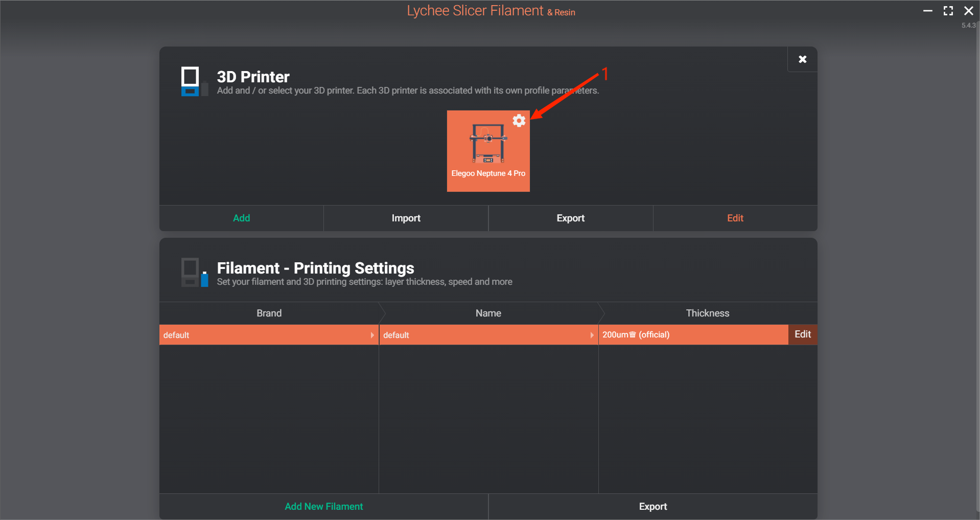Click the Filament Printing Settings section icon
This screenshot has width=980, height=520.
(x=194, y=273)
